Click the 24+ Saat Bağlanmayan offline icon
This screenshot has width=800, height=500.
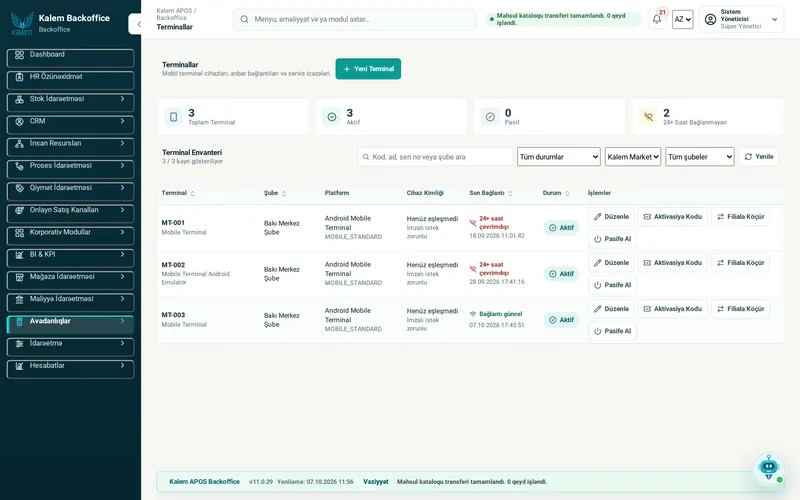tap(648, 117)
